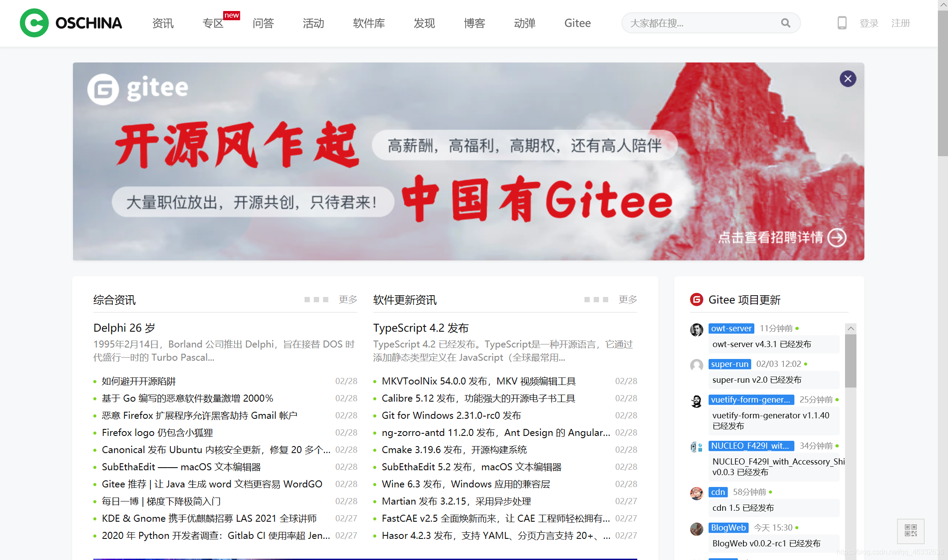Open Cmake 3.19.6 发布 article
Image resolution: width=948 pixels, height=560 pixels.
click(x=454, y=450)
